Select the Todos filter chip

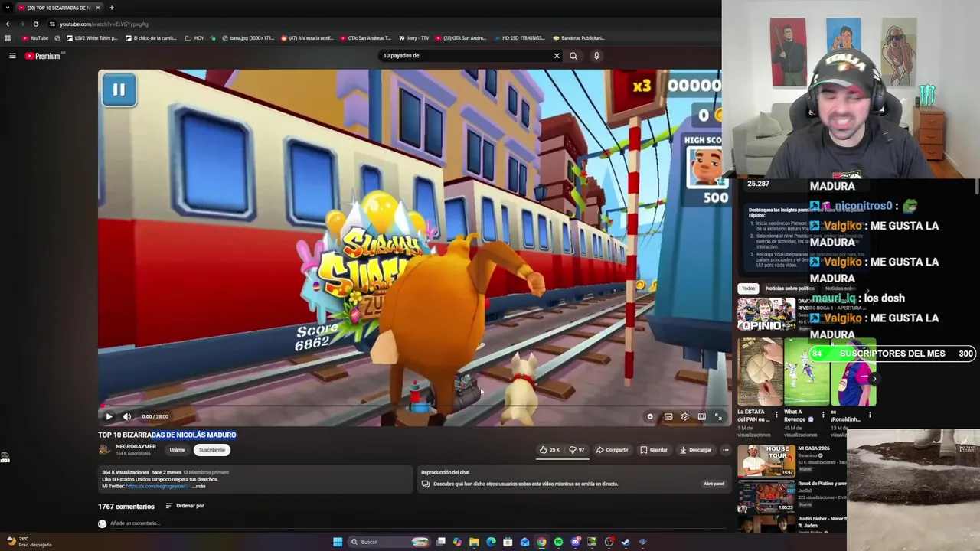tap(748, 289)
